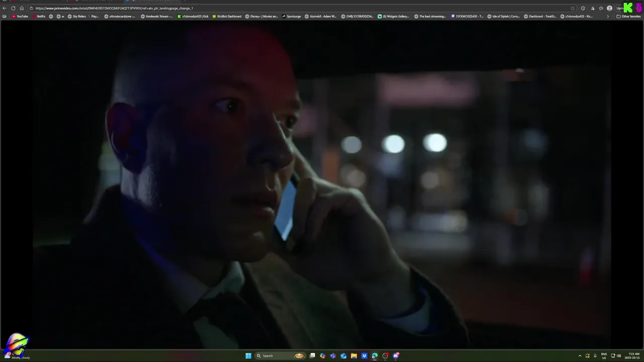Go back to the previous page
Viewport: 644px width, 362px height.
5,8
